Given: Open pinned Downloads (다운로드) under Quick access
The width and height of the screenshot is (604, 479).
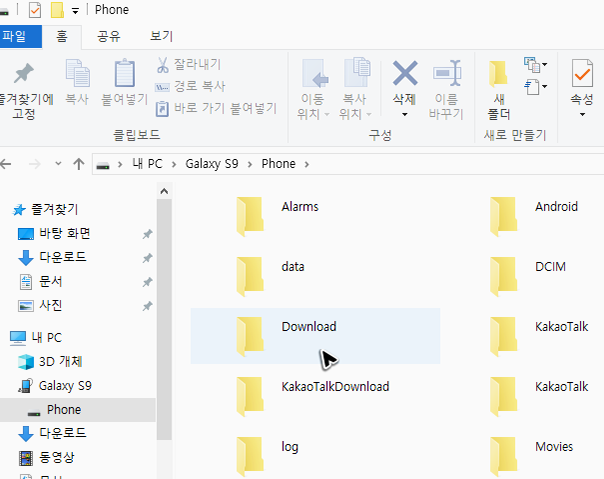Looking at the screenshot, I should point(52,257).
